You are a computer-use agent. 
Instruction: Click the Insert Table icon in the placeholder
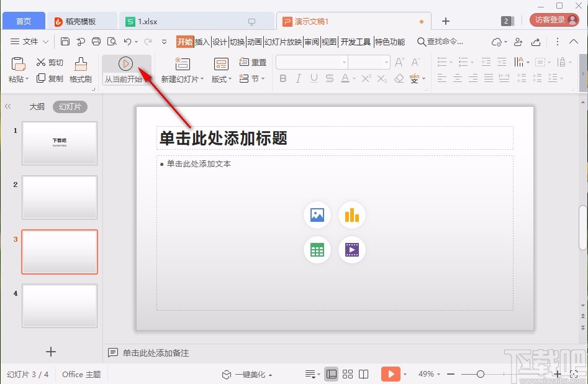(x=317, y=250)
